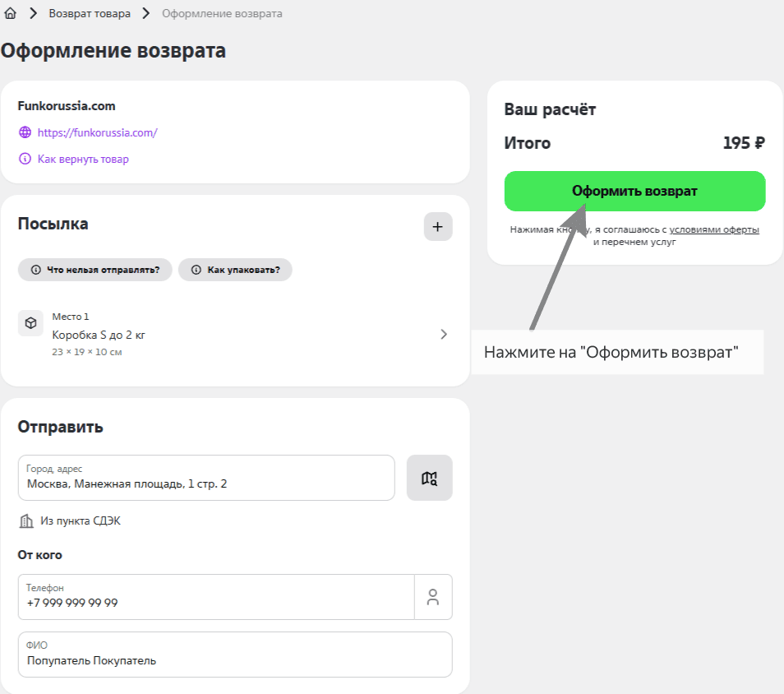Click "Funkorussia.com" store title
Image resolution: width=784 pixels, height=694 pixels.
tap(67, 106)
